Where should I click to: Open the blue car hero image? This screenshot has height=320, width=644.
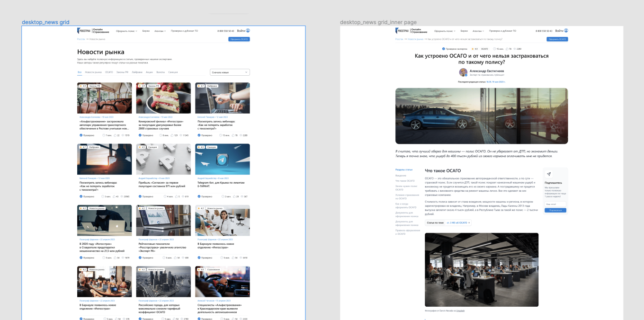(x=481, y=116)
